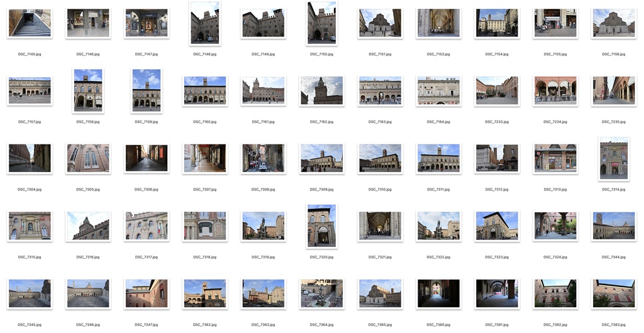
Task: Click the DSC_7149.jpg file name label
Action: click(264, 54)
